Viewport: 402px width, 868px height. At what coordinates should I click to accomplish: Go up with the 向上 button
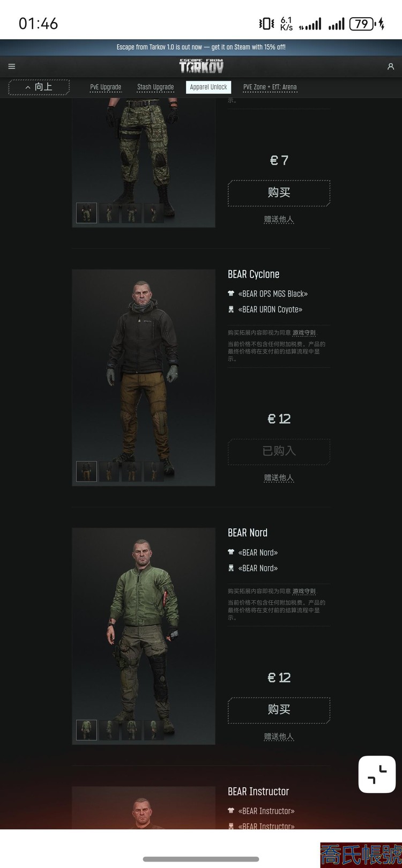tap(39, 87)
